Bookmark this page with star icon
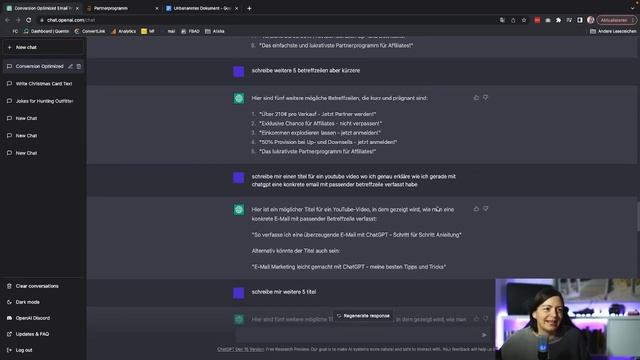Image resolution: width=640 pixels, height=360 pixels. click(524, 20)
